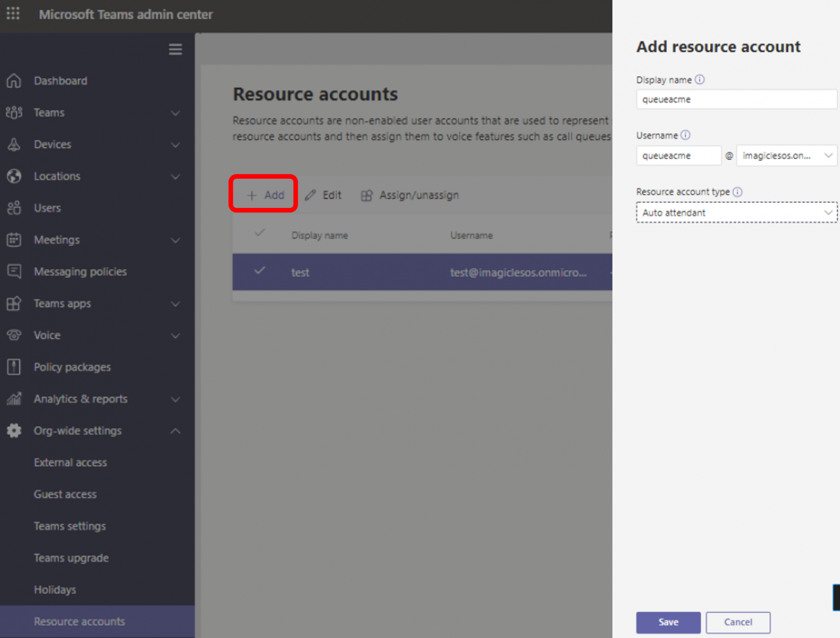The height and width of the screenshot is (638, 840).
Task: Open the Users page in sidebar
Action: (47, 208)
